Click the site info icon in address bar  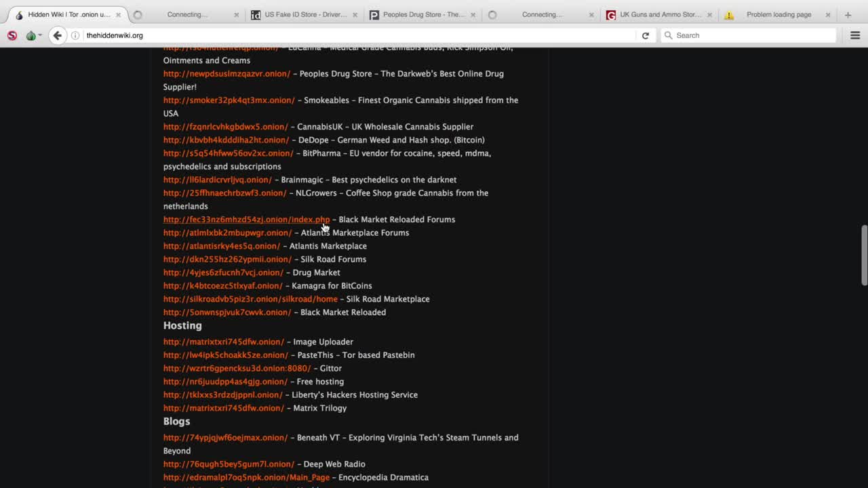coord(75,35)
